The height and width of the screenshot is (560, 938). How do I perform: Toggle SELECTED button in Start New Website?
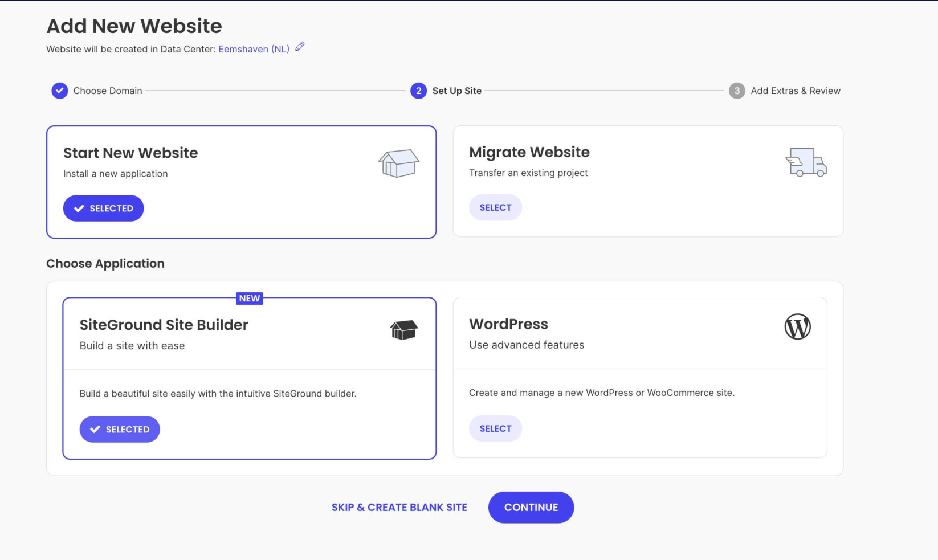[103, 209]
